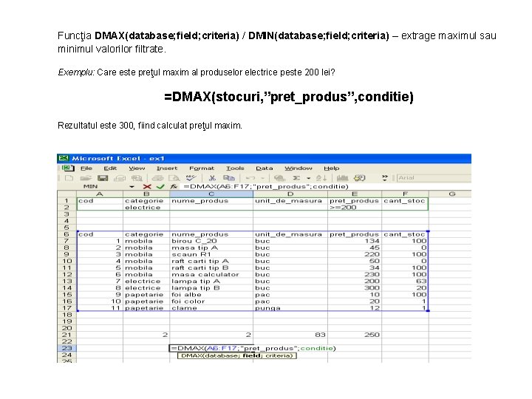Click the Excel workbook icon beside File menu

pos(68,168)
